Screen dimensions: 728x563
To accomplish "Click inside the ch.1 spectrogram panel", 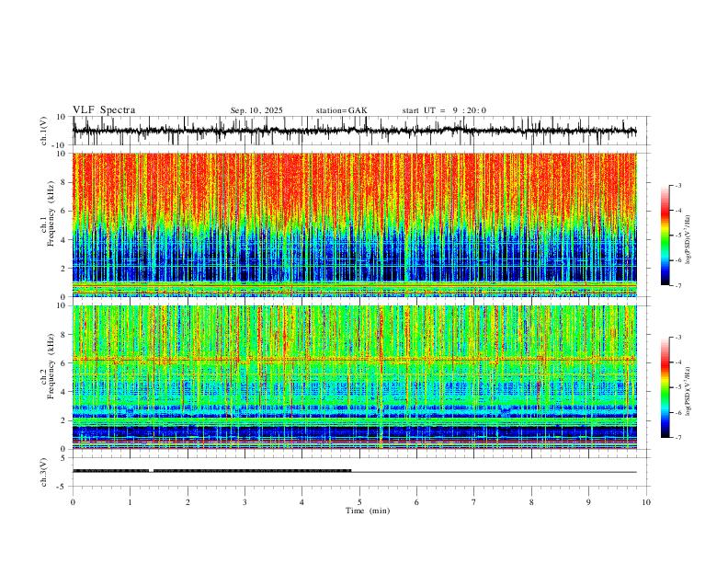I will 354,224.
